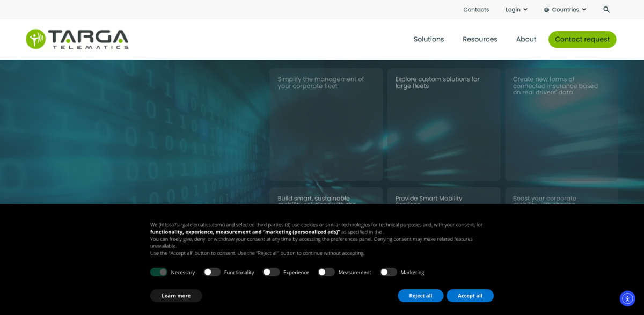Click the Targa Telematics logo
Screen dimensions: 644x315
coord(77,39)
